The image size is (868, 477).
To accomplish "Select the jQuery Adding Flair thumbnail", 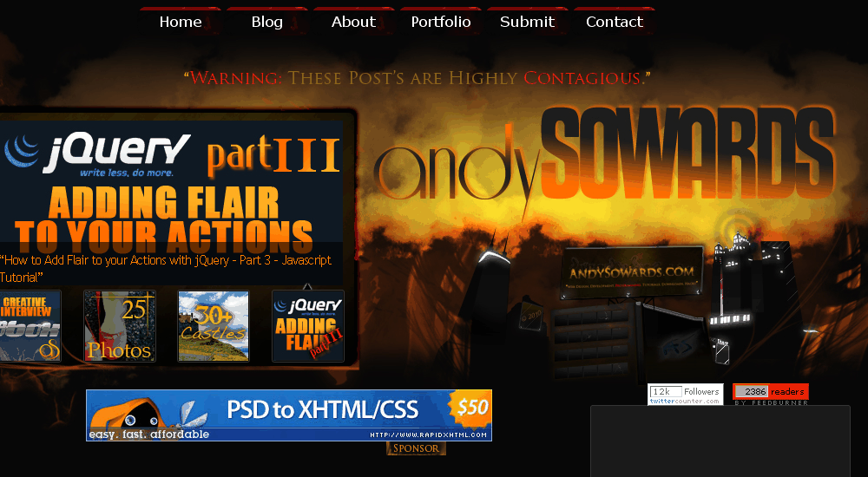I will point(308,326).
